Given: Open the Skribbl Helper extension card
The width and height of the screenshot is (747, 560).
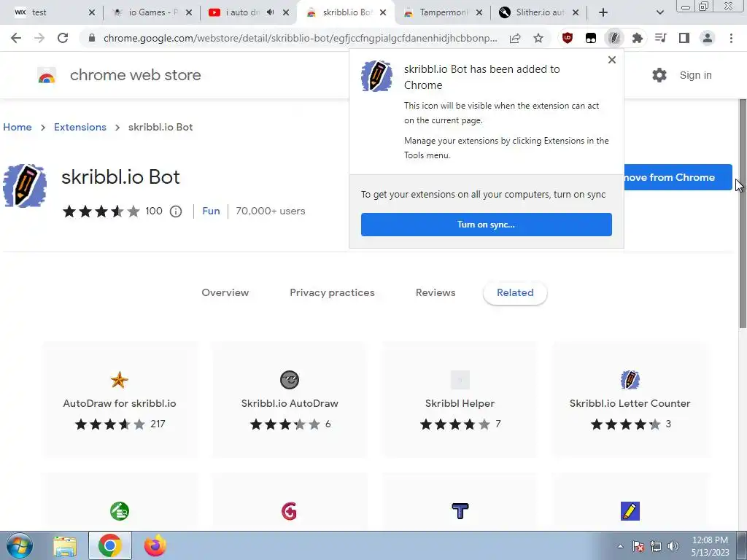Looking at the screenshot, I should pyautogui.click(x=460, y=400).
